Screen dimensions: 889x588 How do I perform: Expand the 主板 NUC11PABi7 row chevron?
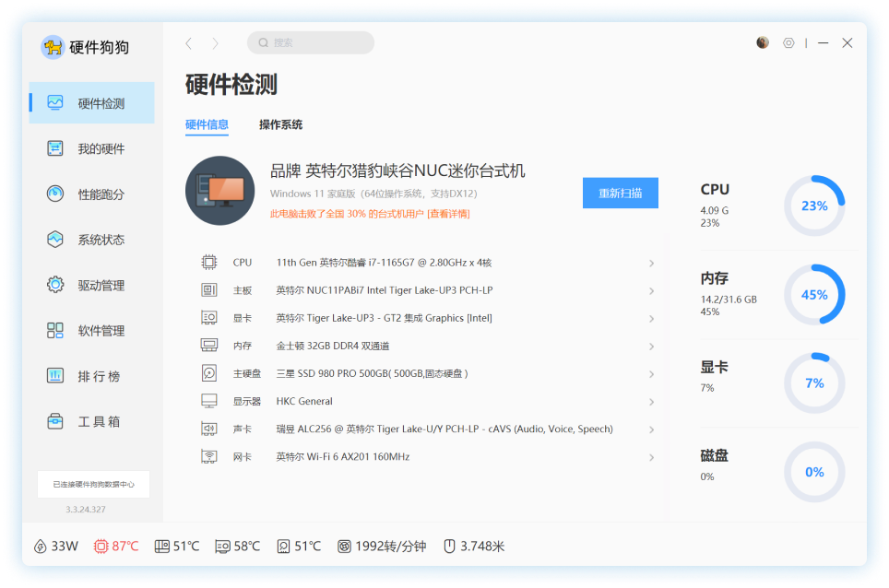pos(651,290)
